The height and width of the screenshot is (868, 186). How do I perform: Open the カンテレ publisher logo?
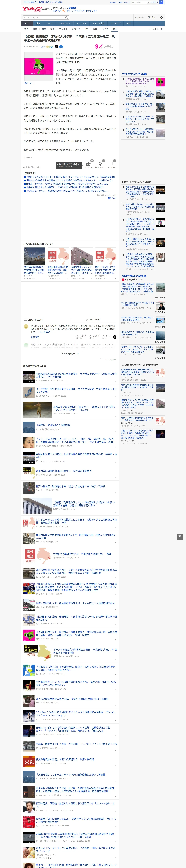pos(104,47)
